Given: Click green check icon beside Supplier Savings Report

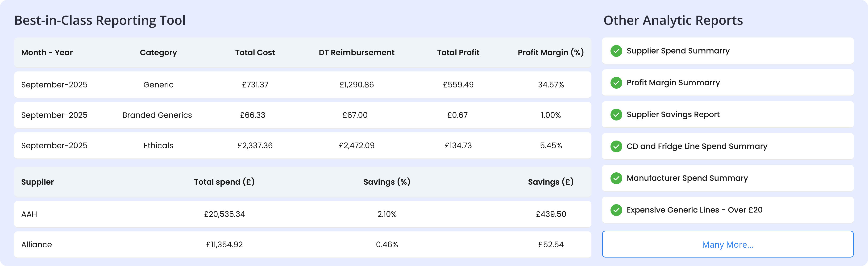Looking at the screenshot, I should tap(616, 115).
